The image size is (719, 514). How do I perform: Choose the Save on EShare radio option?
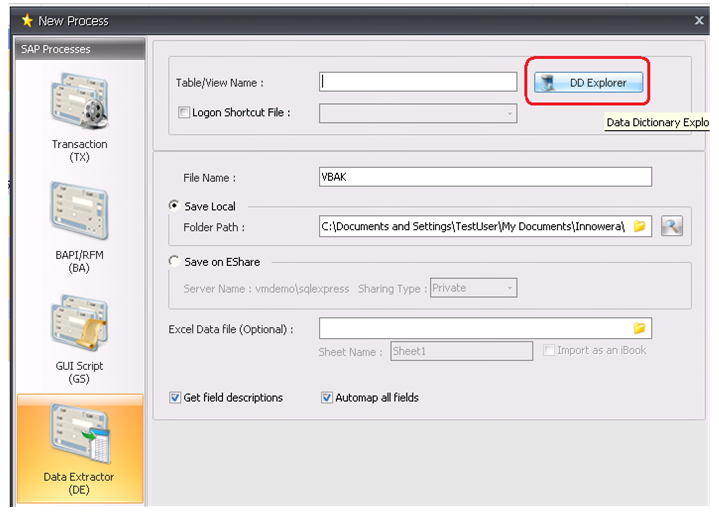pos(175,262)
